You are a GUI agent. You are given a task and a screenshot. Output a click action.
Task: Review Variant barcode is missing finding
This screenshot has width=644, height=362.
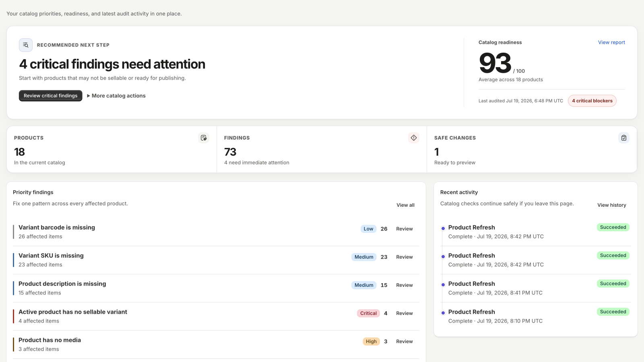405,229
